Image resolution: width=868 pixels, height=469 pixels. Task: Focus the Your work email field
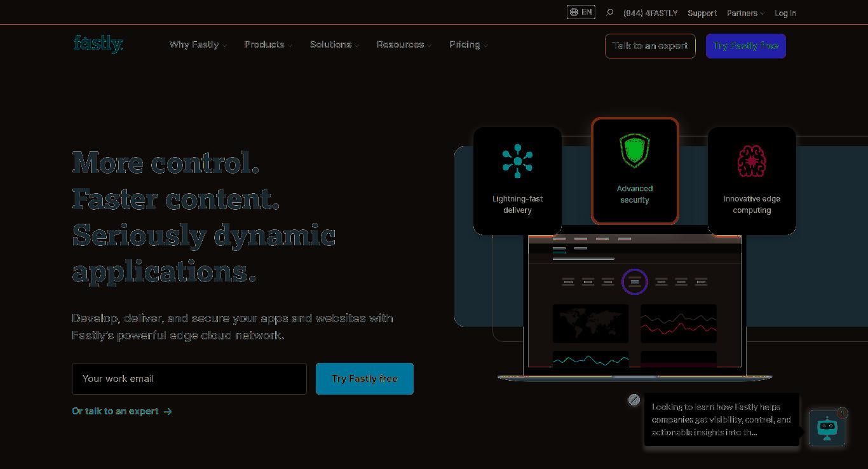[189, 379]
